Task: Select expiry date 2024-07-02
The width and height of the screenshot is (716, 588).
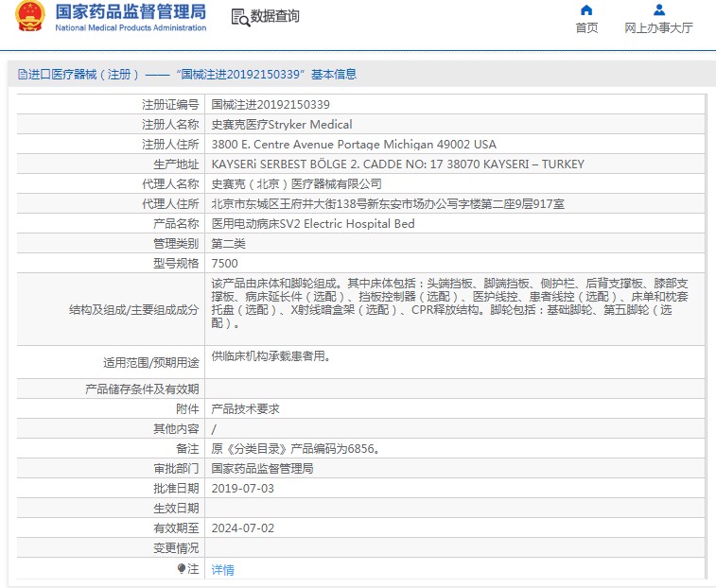Action: pyautogui.click(x=242, y=528)
